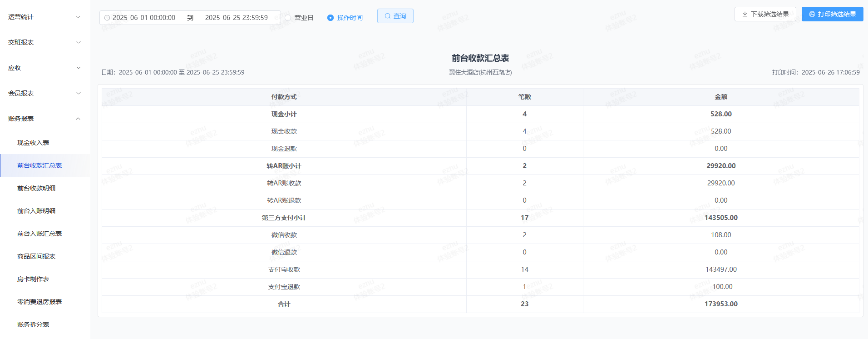Open the 零消费退房报表 report
Image resolution: width=868 pixels, height=339 pixels.
(x=44, y=302)
